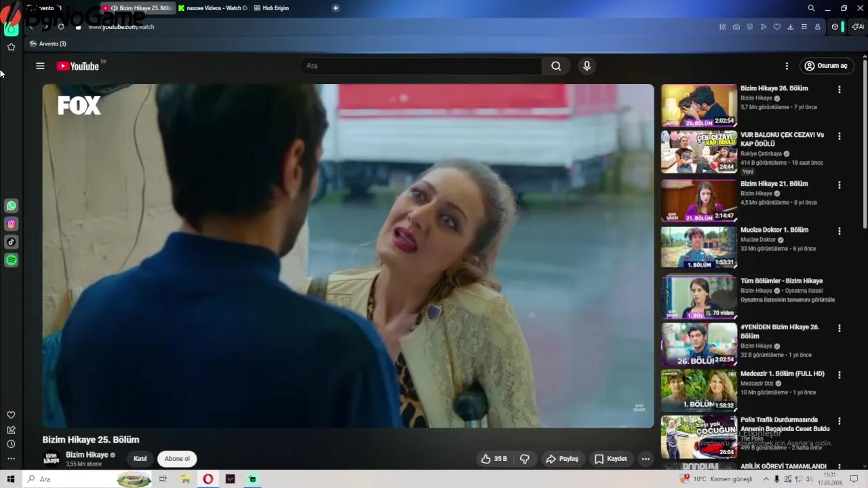Switch to Bizim Hikaye 25. Bölüm browser tab
Screen dimensions: 868x488
click(x=138, y=8)
